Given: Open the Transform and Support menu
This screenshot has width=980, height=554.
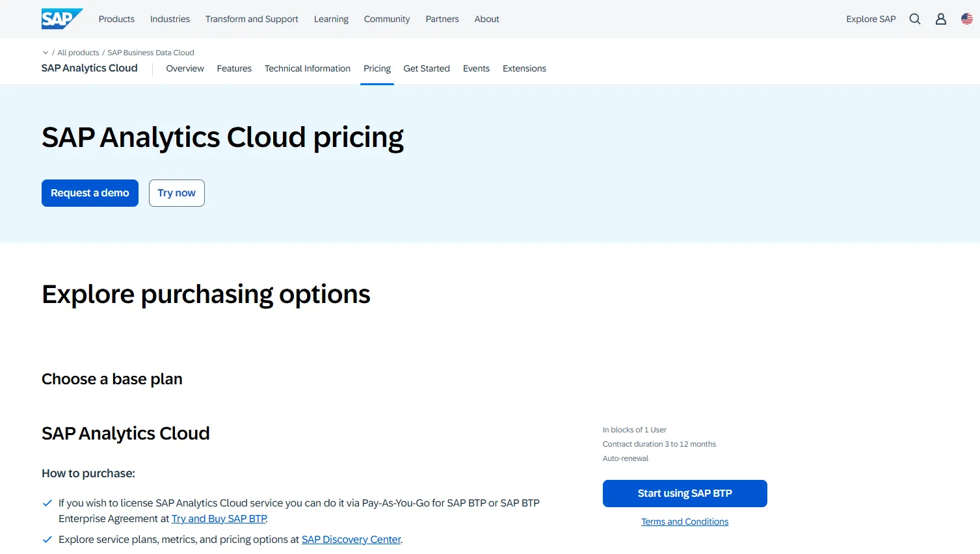Looking at the screenshot, I should [x=252, y=19].
